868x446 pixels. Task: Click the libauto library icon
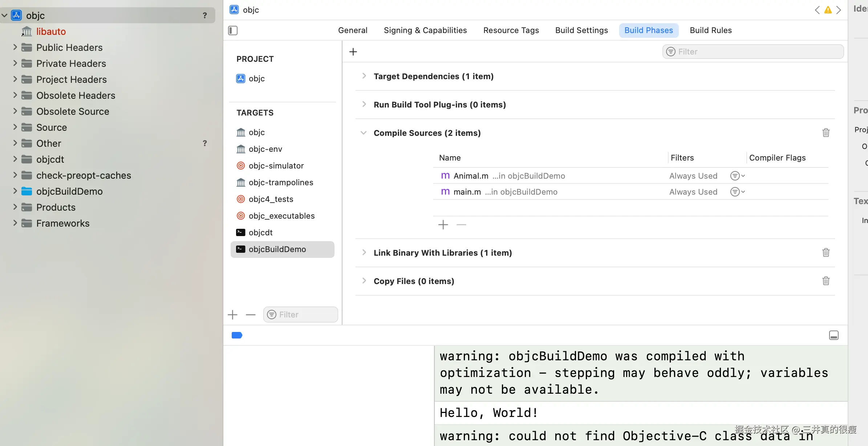[x=27, y=31]
